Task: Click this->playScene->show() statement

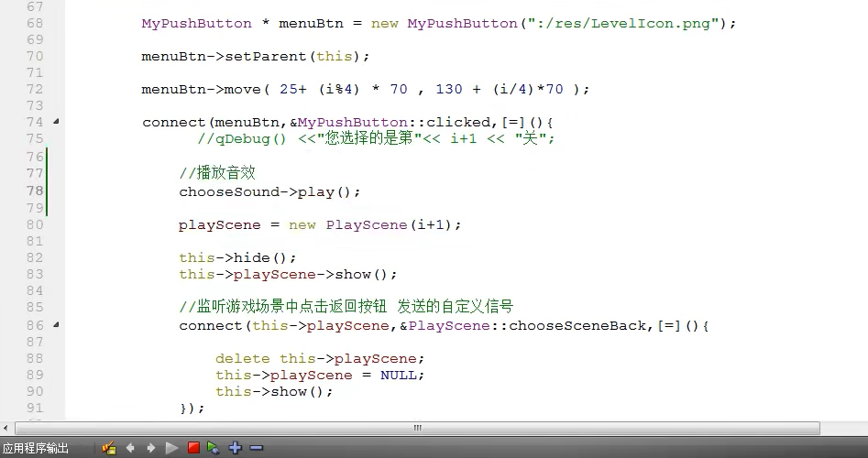Action: click(288, 275)
